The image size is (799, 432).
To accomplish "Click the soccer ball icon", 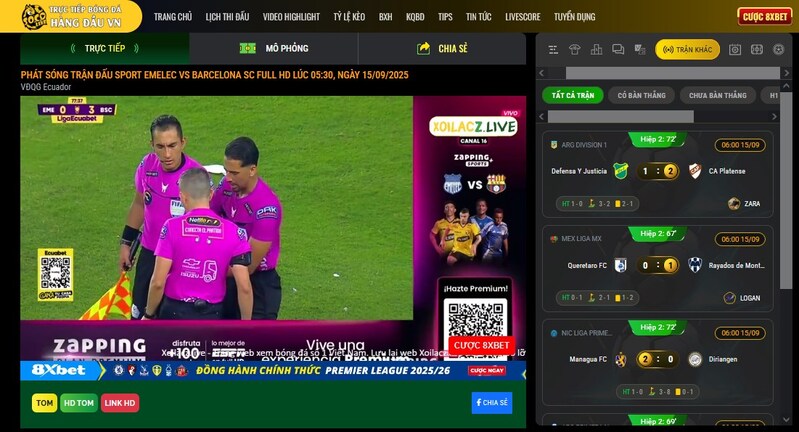I will click(x=779, y=49).
